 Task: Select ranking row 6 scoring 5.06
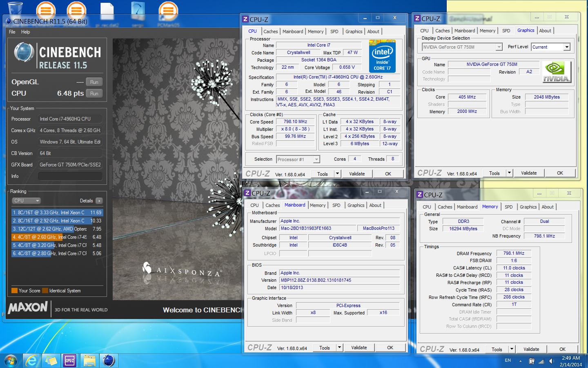(57, 254)
